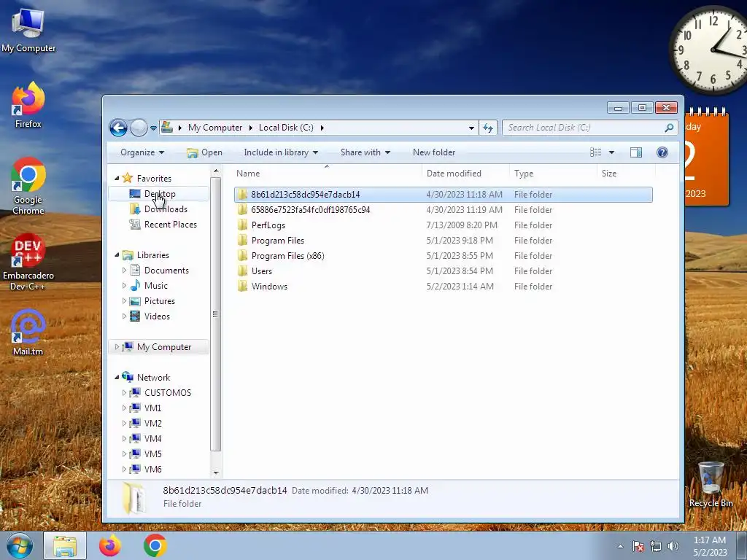Select the Recycle Bin icon

(711, 485)
